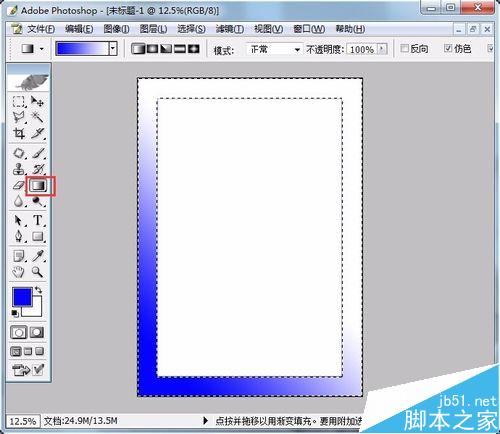Choose angle gradient style
The width and height of the screenshot is (500, 434).
pyautogui.click(x=166, y=49)
